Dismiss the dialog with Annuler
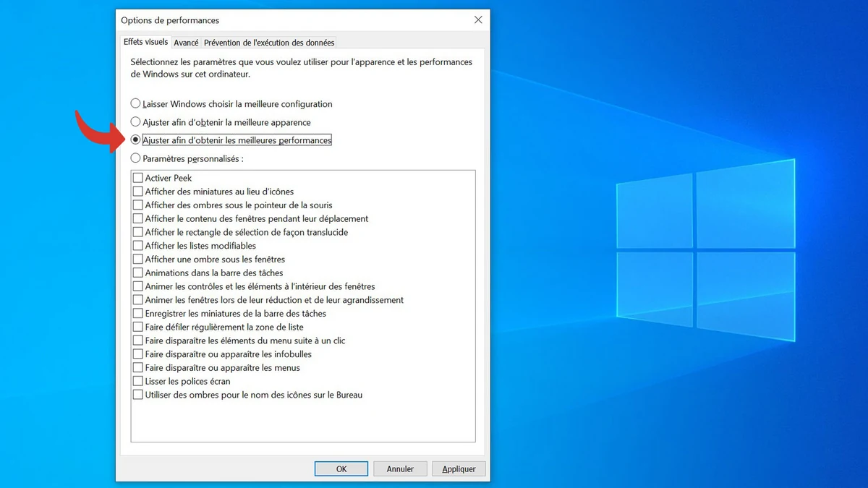 400,468
